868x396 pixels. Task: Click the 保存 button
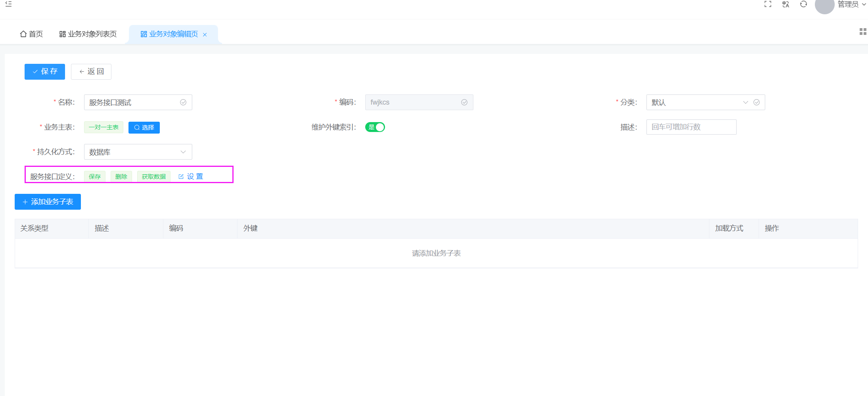click(45, 72)
